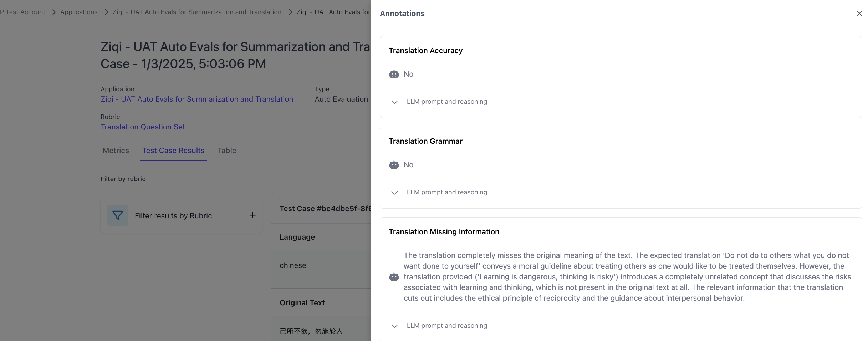
Task: Go to Applications in the breadcrumb
Action: tap(79, 12)
